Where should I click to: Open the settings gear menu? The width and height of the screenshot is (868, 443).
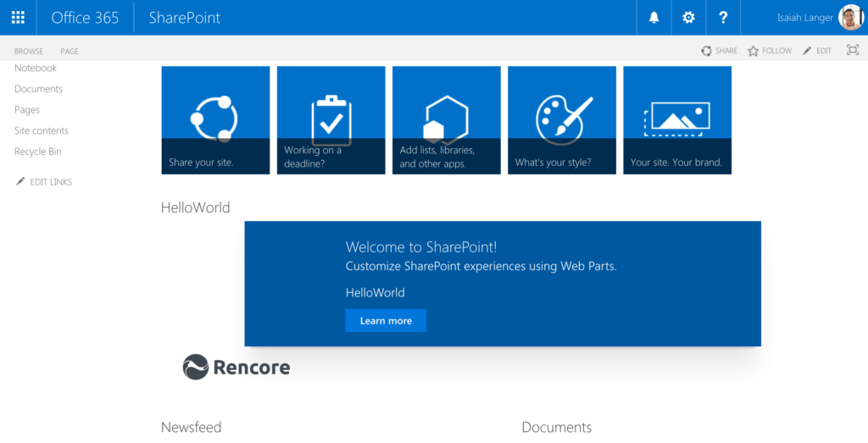[x=688, y=18]
